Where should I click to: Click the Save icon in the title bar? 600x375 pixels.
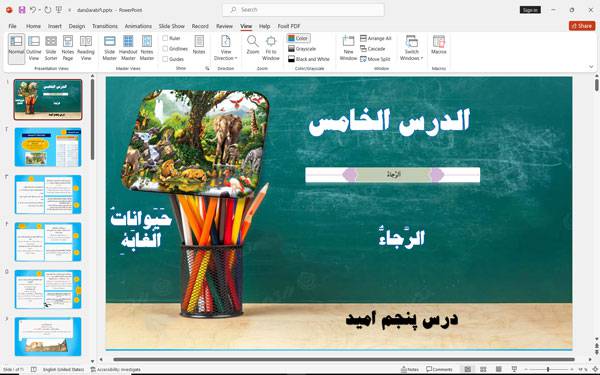(22, 10)
